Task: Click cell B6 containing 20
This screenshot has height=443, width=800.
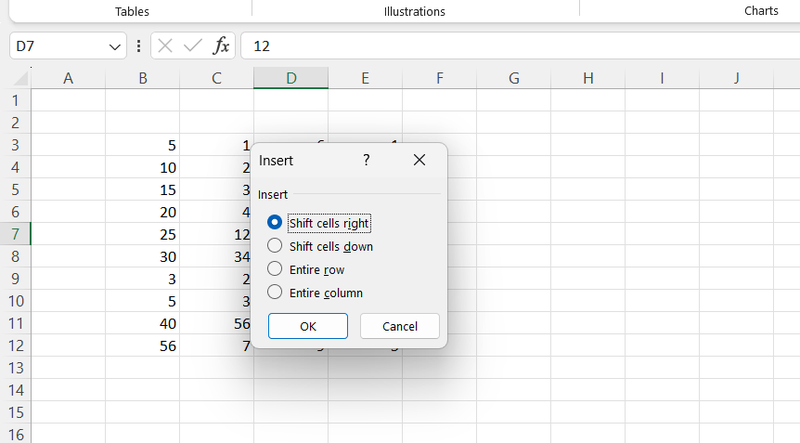Action: tap(142, 212)
